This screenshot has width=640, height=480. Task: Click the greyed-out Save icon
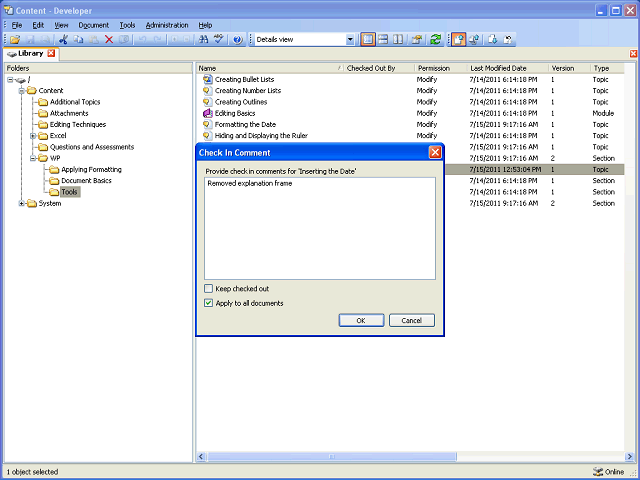point(31,40)
